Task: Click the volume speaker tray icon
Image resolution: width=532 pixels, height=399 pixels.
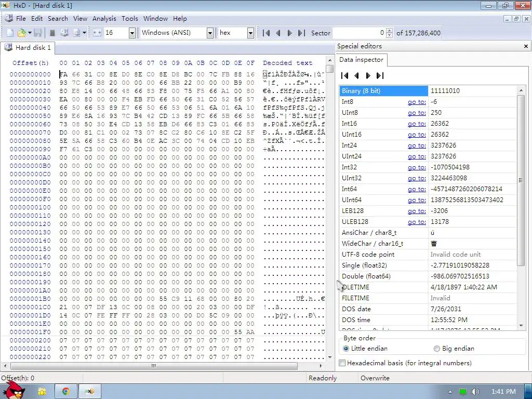Action: (475, 392)
